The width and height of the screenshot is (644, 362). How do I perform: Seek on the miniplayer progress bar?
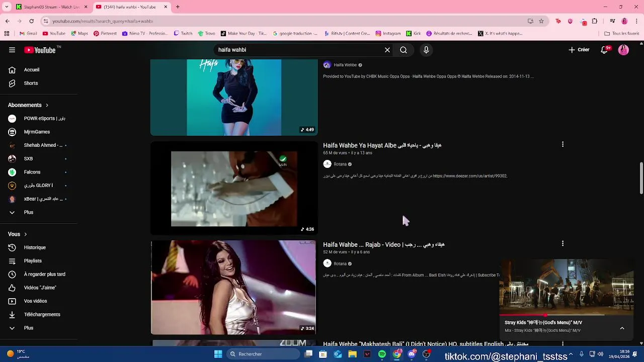pos(567,316)
